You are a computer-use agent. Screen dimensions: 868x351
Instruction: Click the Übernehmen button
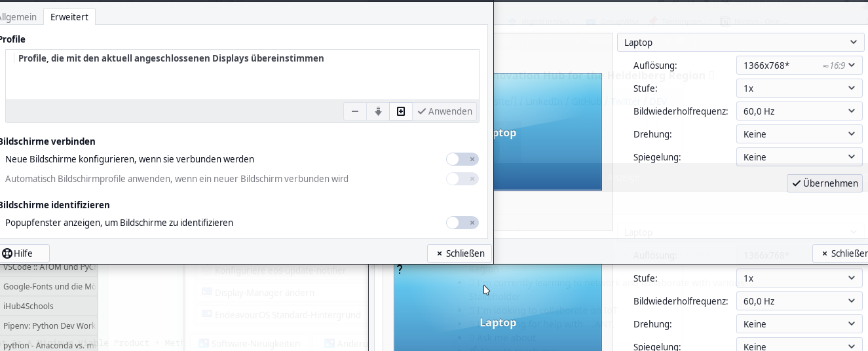825,183
